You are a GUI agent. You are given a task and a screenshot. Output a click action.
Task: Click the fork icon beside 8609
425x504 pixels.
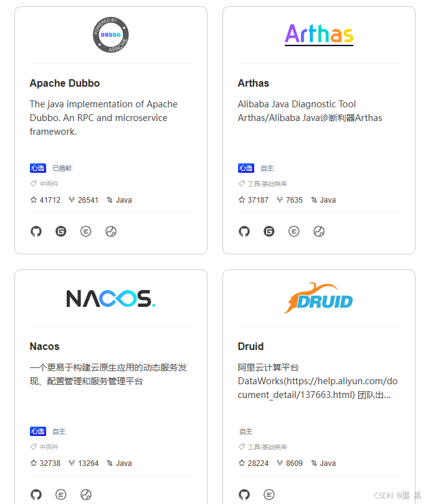[279, 463]
